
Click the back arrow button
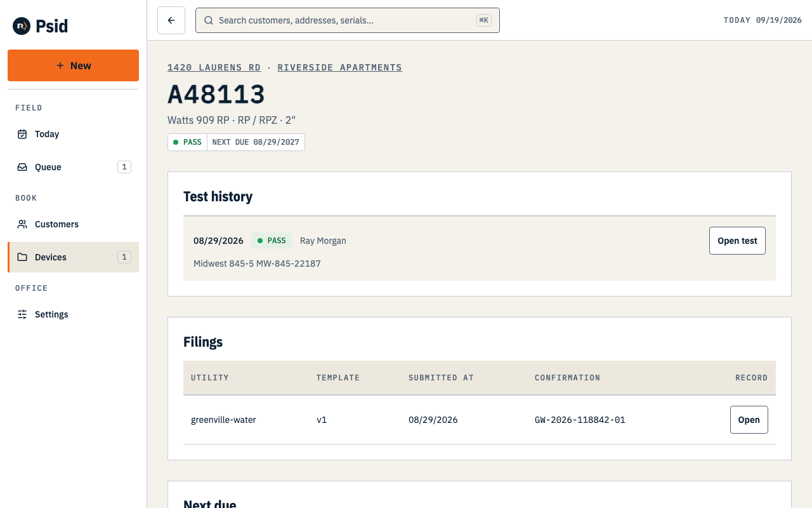tap(171, 20)
